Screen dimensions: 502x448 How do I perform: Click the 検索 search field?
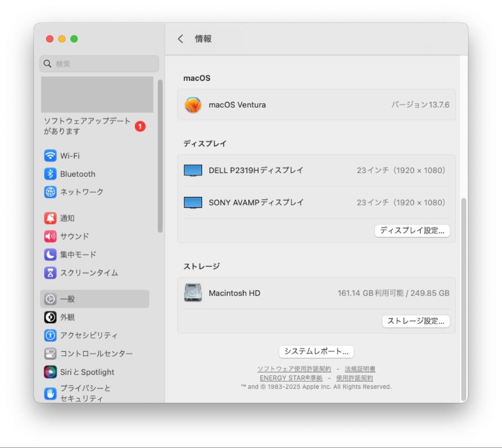point(99,64)
